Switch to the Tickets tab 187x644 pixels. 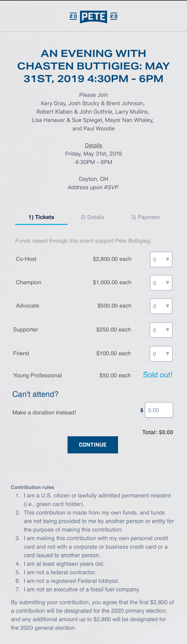[x=41, y=217]
